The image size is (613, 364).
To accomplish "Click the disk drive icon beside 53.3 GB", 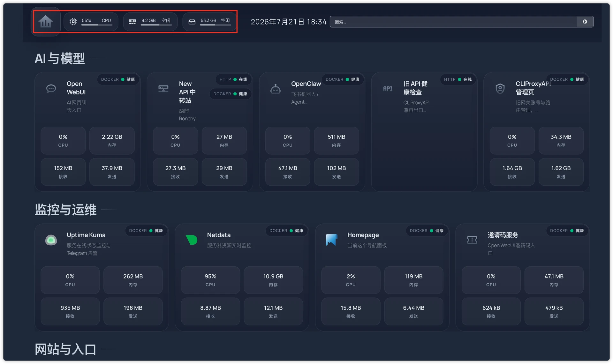I will click(x=192, y=21).
